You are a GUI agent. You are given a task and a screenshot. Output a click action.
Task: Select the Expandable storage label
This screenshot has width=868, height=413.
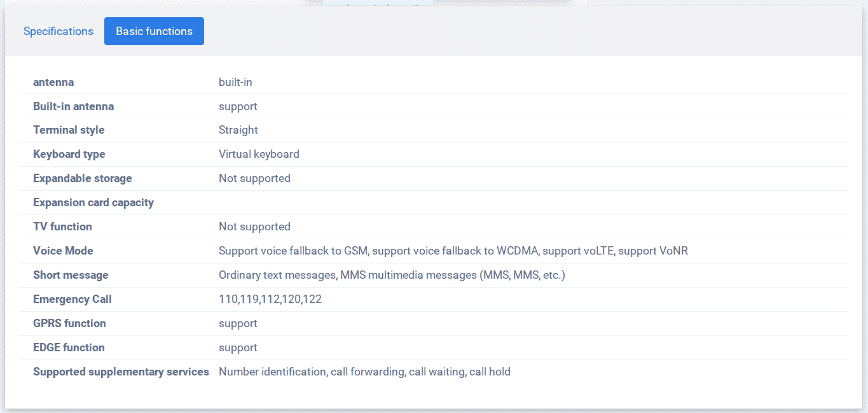[x=83, y=178]
